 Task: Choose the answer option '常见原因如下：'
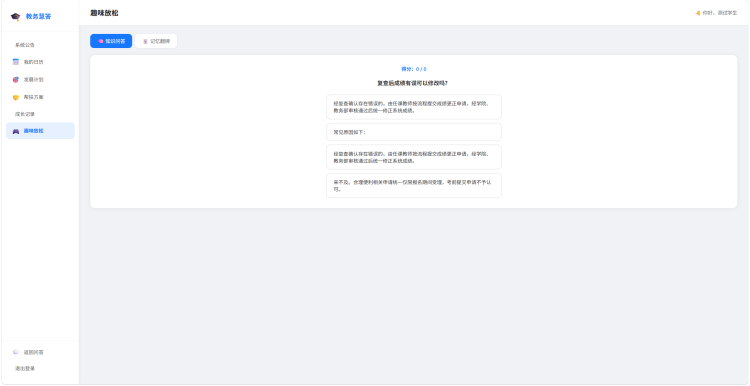414,132
